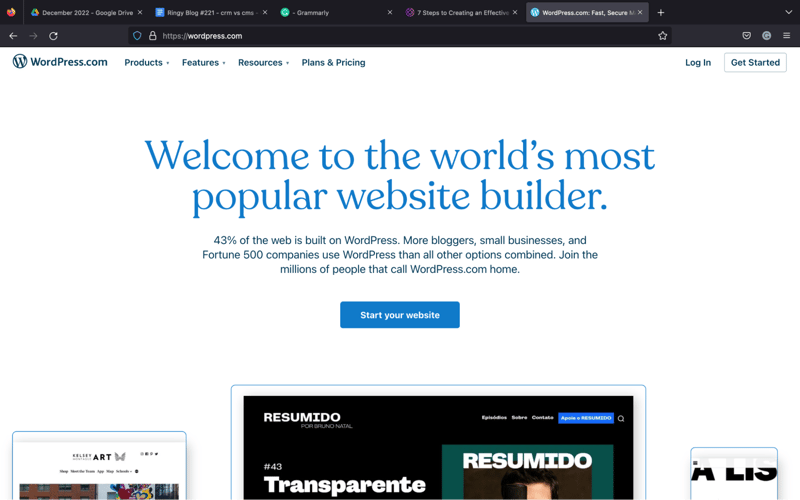Image resolution: width=800 pixels, height=500 pixels.
Task: Close the WordPress.com tab
Action: pyautogui.click(x=640, y=12)
